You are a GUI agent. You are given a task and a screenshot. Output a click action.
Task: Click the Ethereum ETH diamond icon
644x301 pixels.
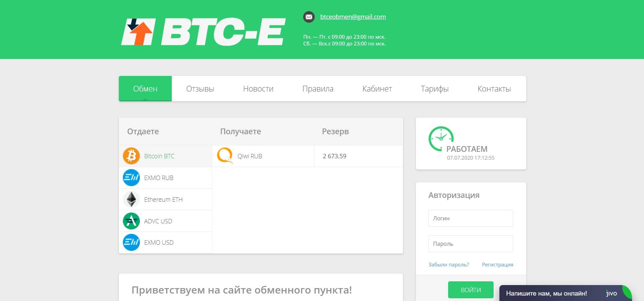coord(131,199)
